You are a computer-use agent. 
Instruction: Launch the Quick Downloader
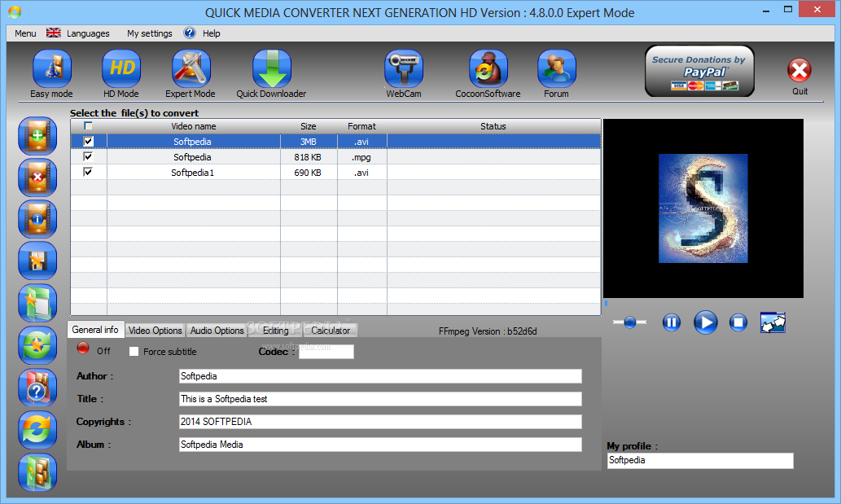tap(272, 68)
